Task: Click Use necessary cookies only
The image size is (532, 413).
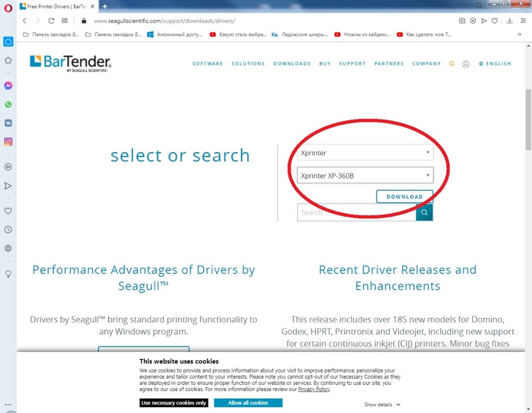Action: (x=174, y=403)
